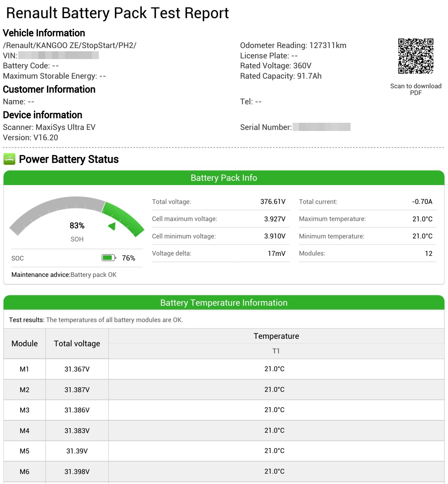448x484 pixels.
Task: Click the M6 module row label
Action: [25, 472]
